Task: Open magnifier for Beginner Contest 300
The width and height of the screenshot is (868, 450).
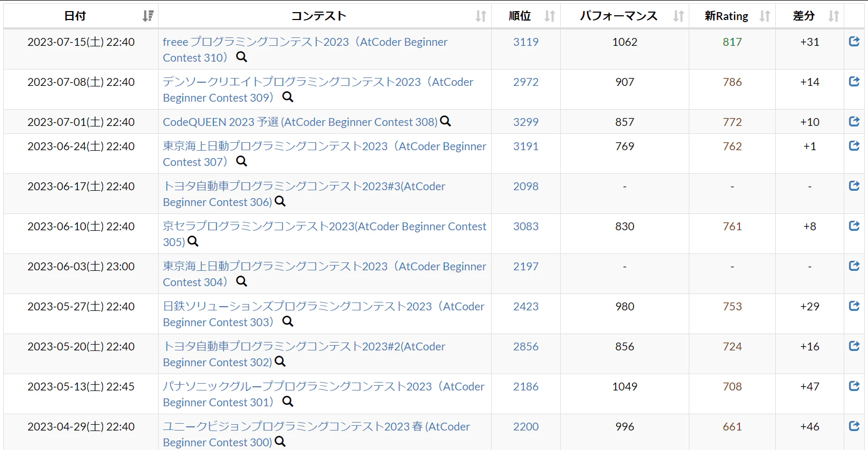Action: pyautogui.click(x=280, y=442)
